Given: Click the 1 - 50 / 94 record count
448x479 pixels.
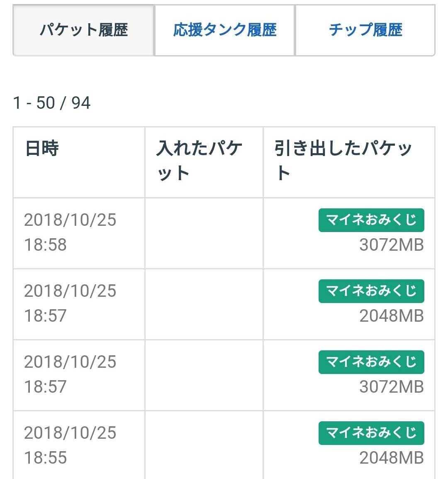Looking at the screenshot, I should click(52, 103).
